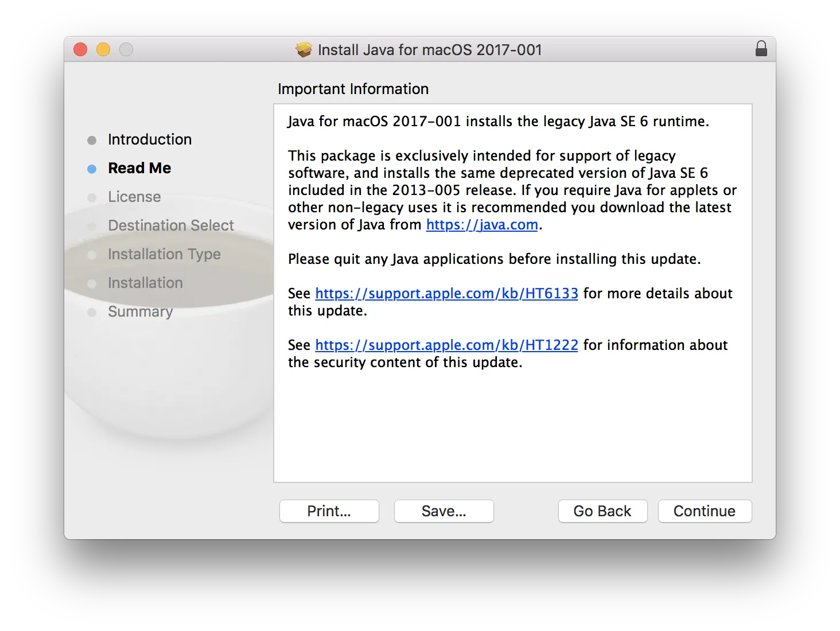The height and width of the screenshot is (631, 840).
Task: Click the blue bullet beside Read Me
Action: [92, 169]
